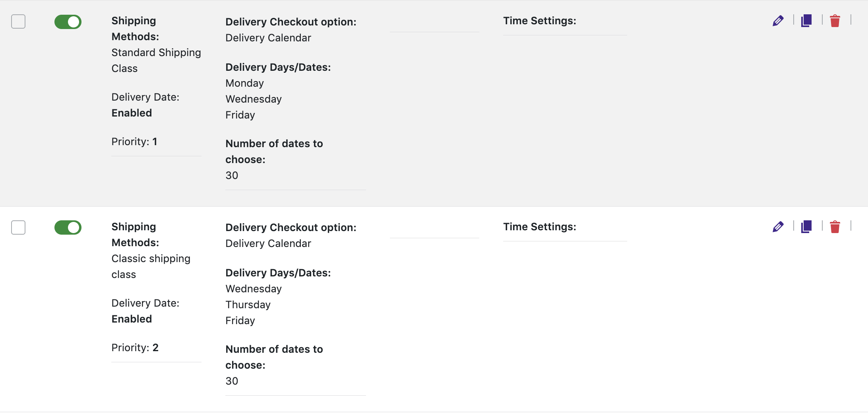Click Delivery Days/Dates heading in Classic rule
This screenshot has width=868, height=416.
click(278, 273)
